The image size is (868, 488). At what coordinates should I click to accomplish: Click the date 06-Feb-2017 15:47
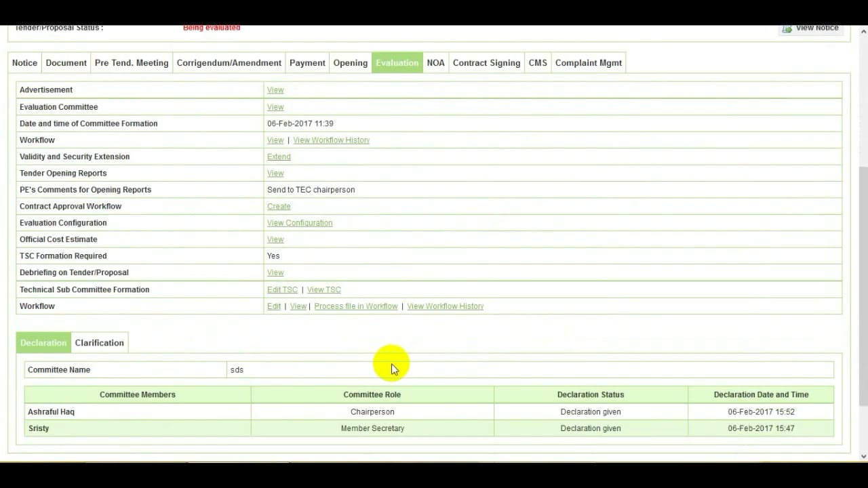[761, 428]
